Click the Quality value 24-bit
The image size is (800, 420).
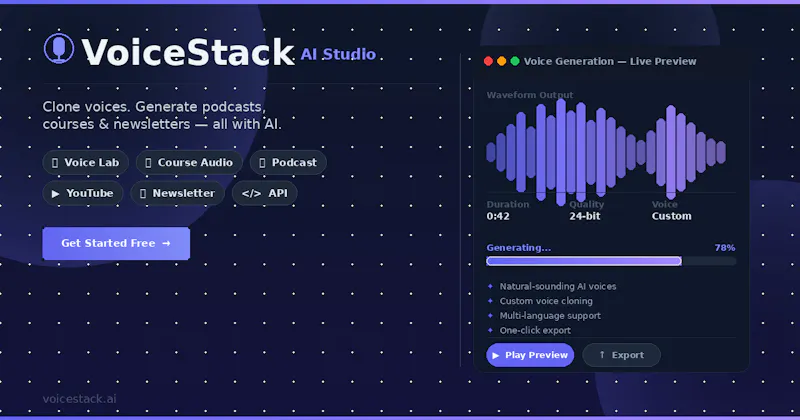tap(585, 216)
